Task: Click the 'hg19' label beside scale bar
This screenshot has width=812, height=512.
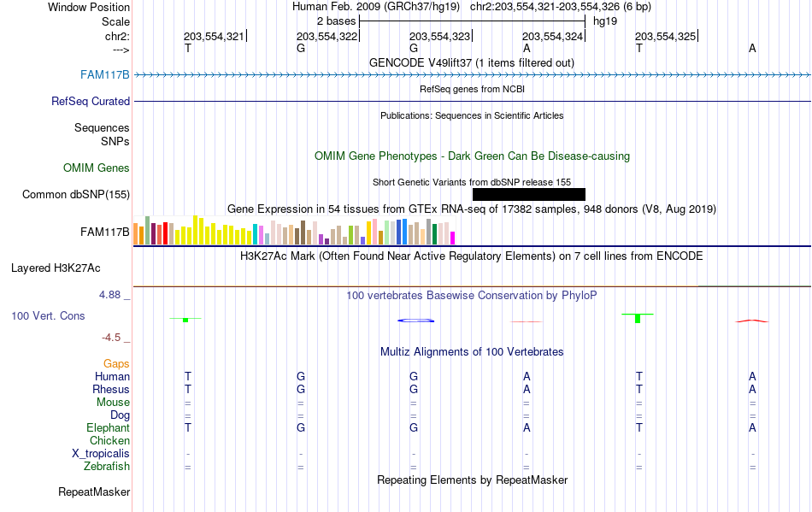Action: (605, 21)
